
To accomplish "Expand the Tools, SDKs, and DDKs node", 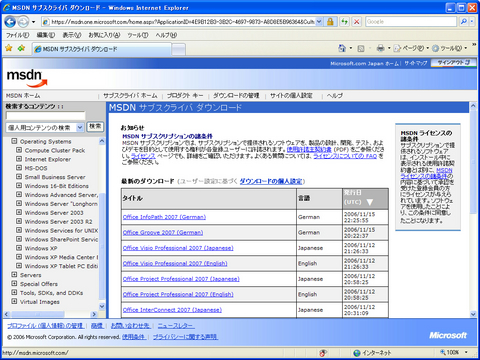I will [x=14, y=293].
